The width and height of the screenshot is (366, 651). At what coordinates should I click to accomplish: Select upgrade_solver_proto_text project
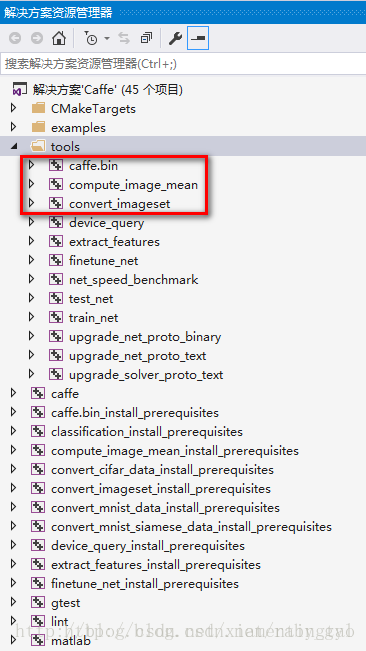tap(146, 375)
